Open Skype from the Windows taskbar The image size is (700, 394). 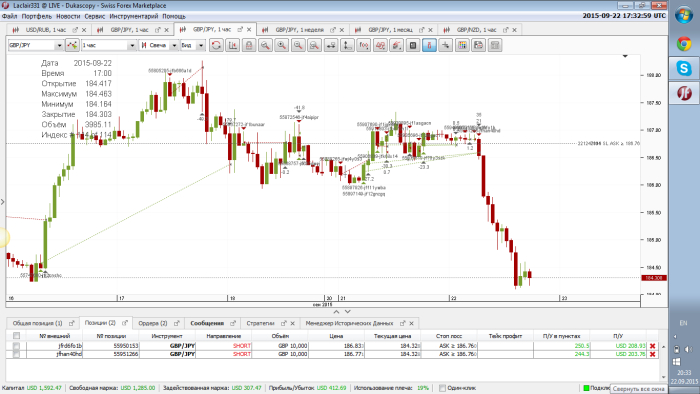683,69
